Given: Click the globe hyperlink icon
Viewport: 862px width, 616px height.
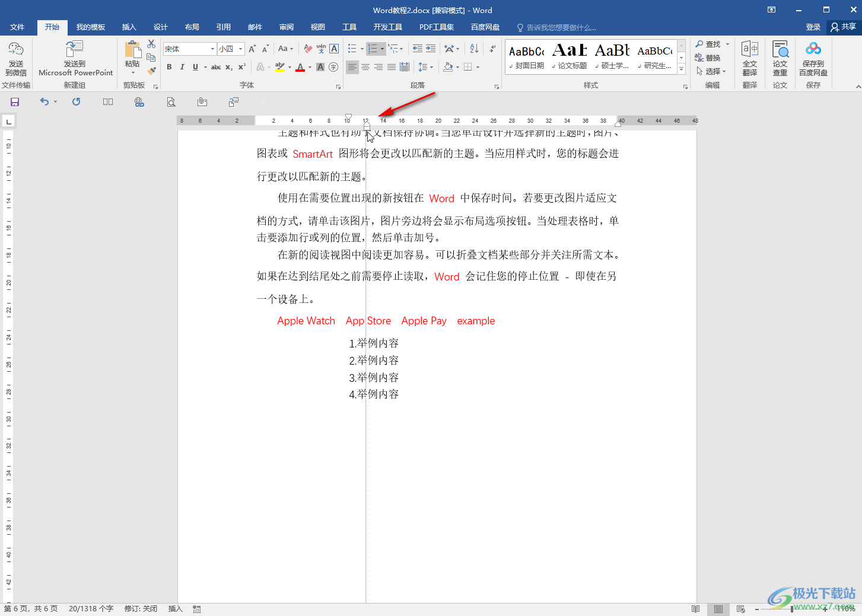Looking at the screenshot, I should point(139,102).
